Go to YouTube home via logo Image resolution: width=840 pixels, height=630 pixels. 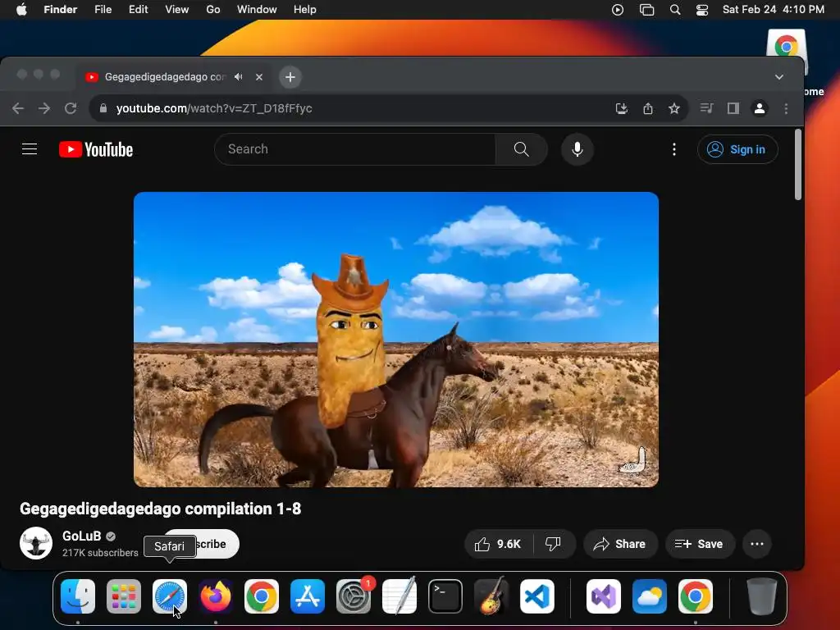(96, 149)
